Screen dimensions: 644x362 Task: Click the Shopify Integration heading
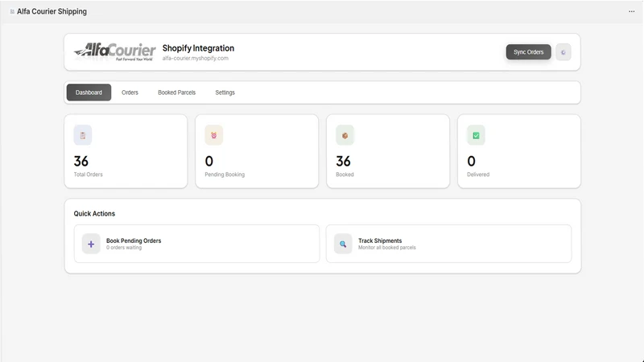pyautogui.click(x=198, y=48)
